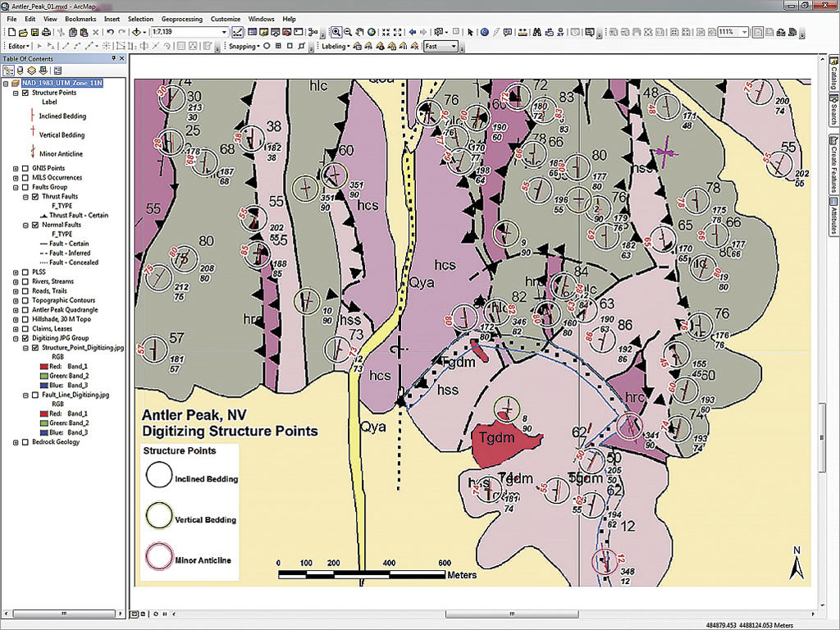
Task: Go back to previous extent arrow
Action: coord(412,33)
